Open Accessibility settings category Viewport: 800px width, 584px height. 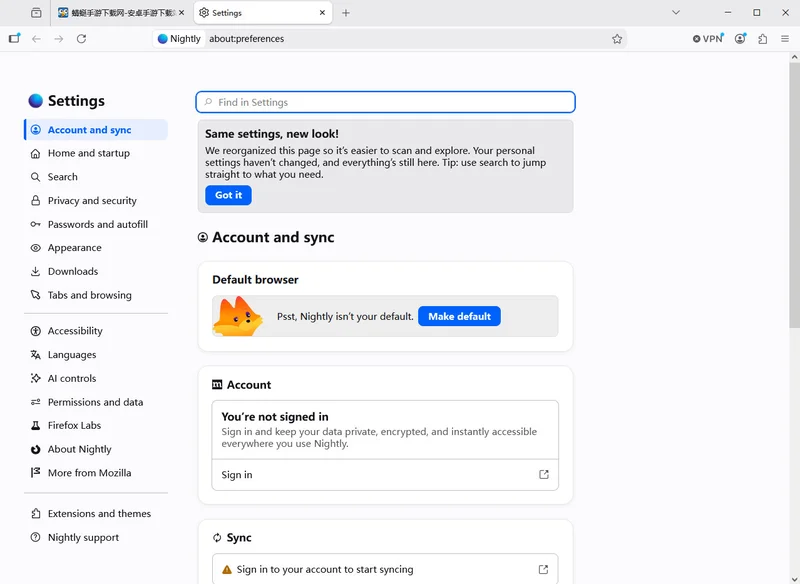tap(96, 331)
